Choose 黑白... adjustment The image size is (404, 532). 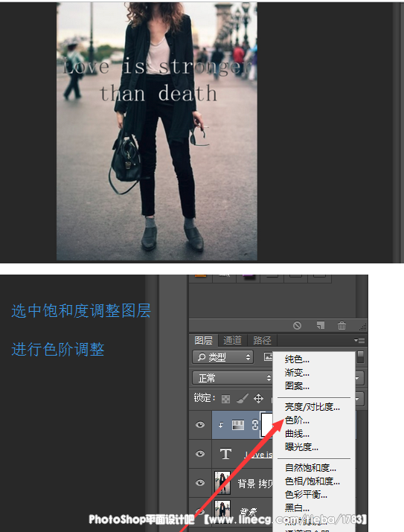(297, 507)
